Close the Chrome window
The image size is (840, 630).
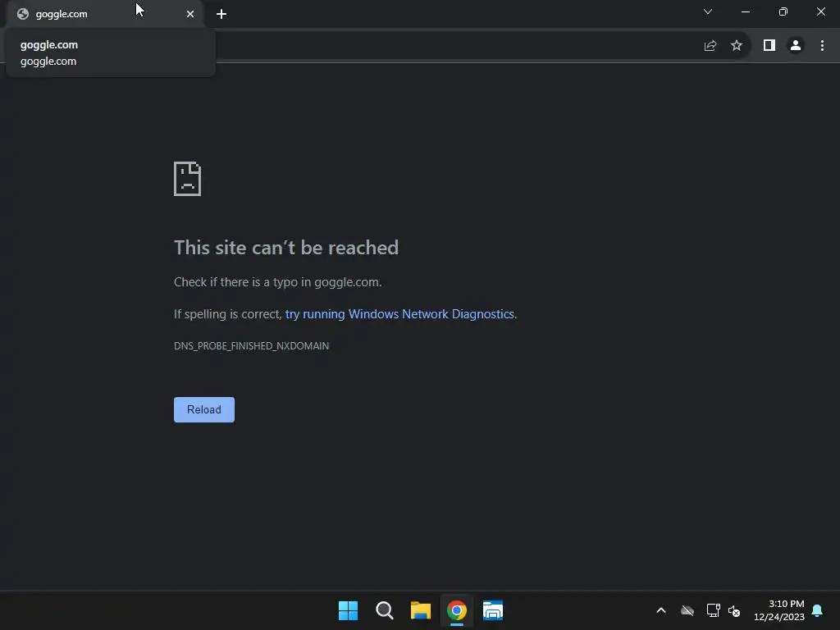pyautogui.click(x=820, y=11)
